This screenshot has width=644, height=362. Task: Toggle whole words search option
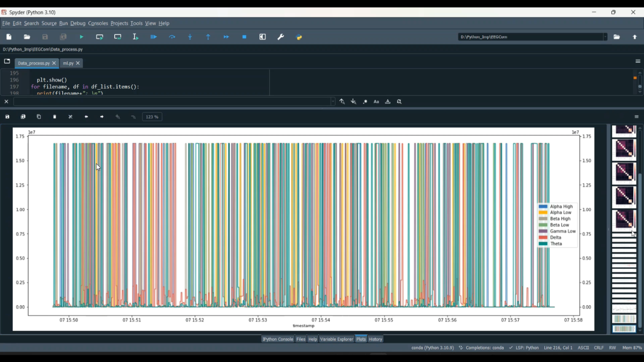(x=388, y=102)
